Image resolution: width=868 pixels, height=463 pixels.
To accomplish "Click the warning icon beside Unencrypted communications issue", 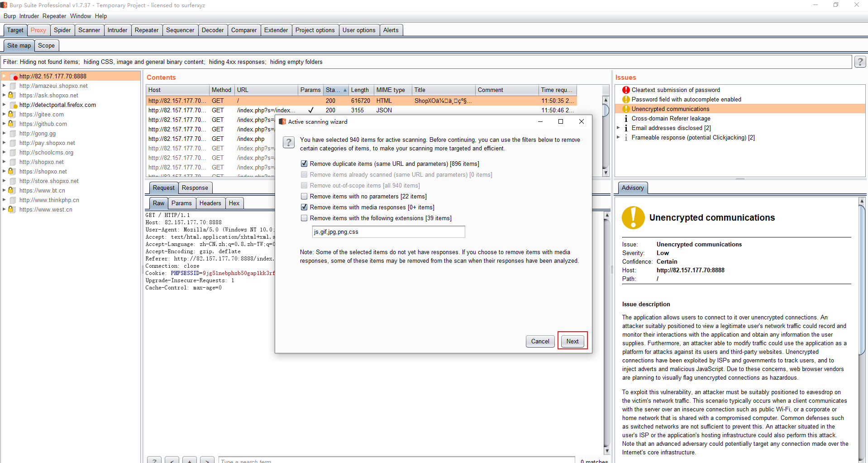I will pyautogui.click(x=626, y=109).
